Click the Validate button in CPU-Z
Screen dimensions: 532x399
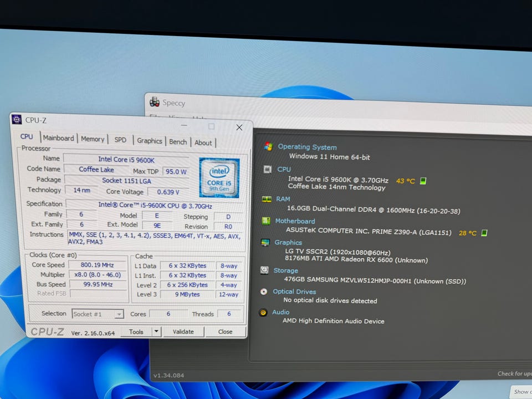click(x=183, y=331)
